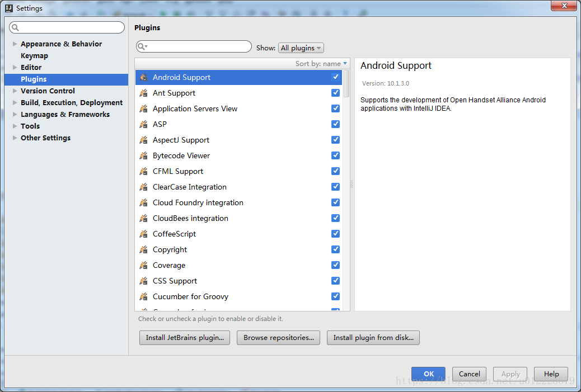Toggle Cloud Foundry integration checkbox
581x392 pixels.
[x=335, y=202]
